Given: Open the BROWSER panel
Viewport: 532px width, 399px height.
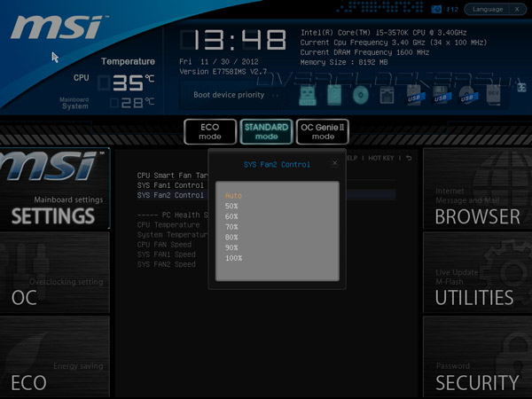Looking at the screenshot, I should (477, 189).
